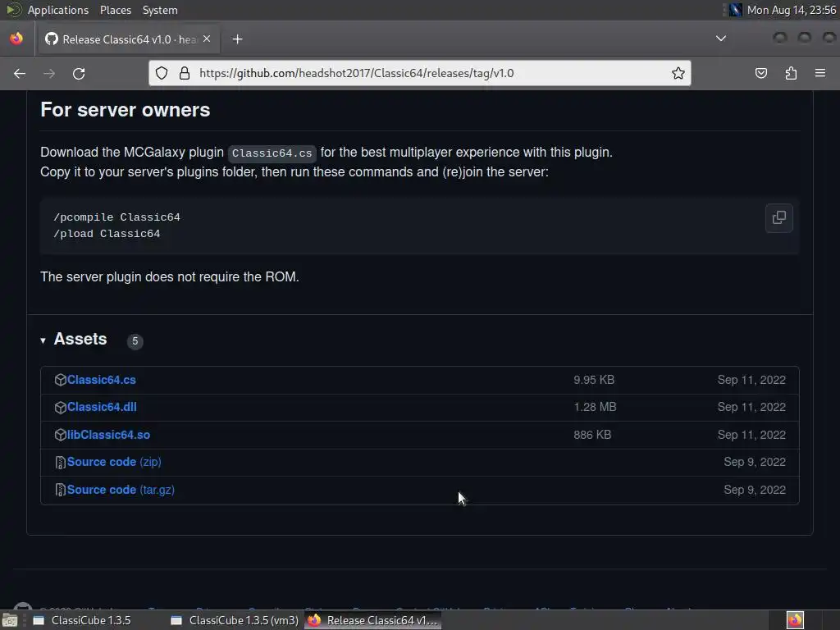Open the Places menu
This screenshot has width=840, height=630.
[115, 10]
